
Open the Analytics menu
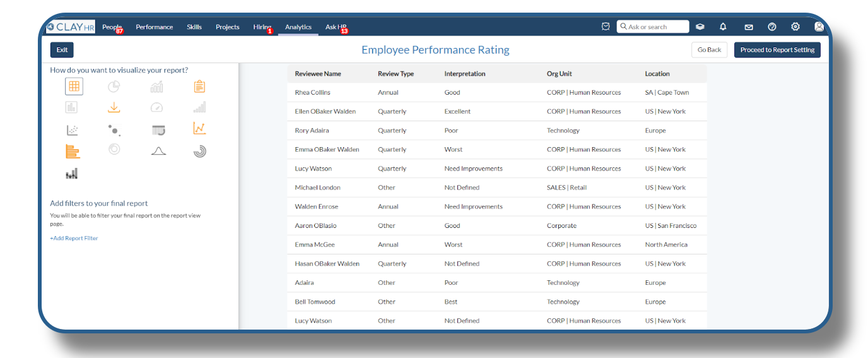point(298,27)
